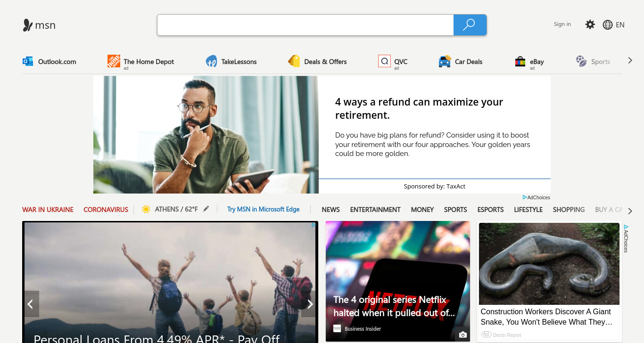
Task: Open the SHOPPING tab
Action: pos(569,210)
